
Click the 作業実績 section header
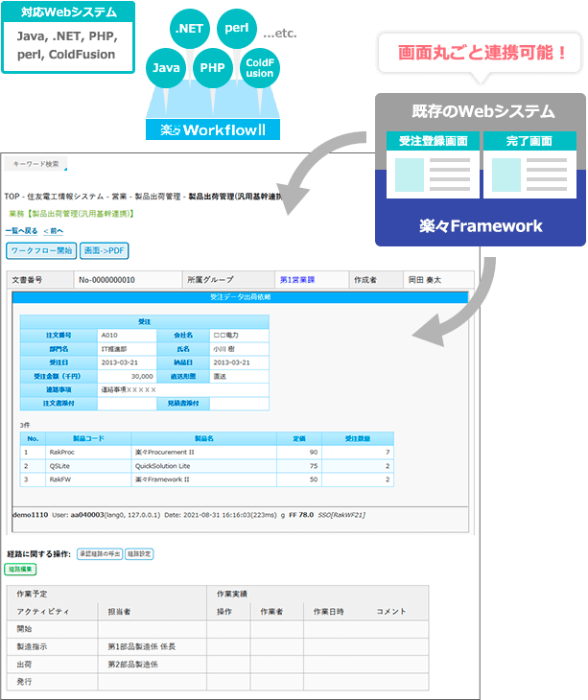[x=232, y=594]
